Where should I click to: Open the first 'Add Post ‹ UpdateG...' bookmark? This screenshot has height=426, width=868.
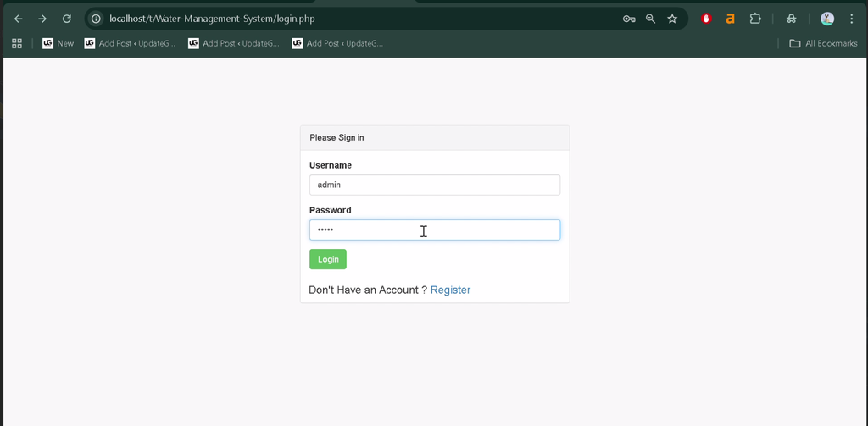pos(130,43)
